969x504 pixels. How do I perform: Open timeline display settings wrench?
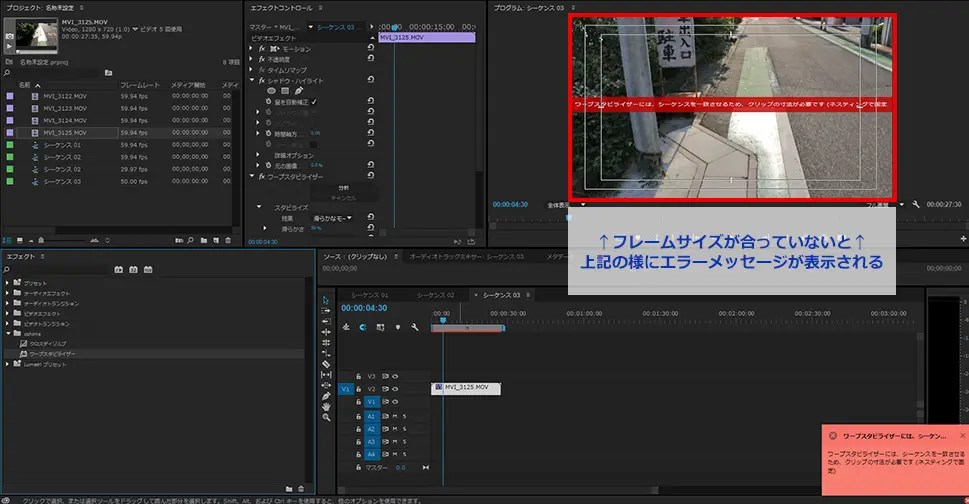[415, 327]
